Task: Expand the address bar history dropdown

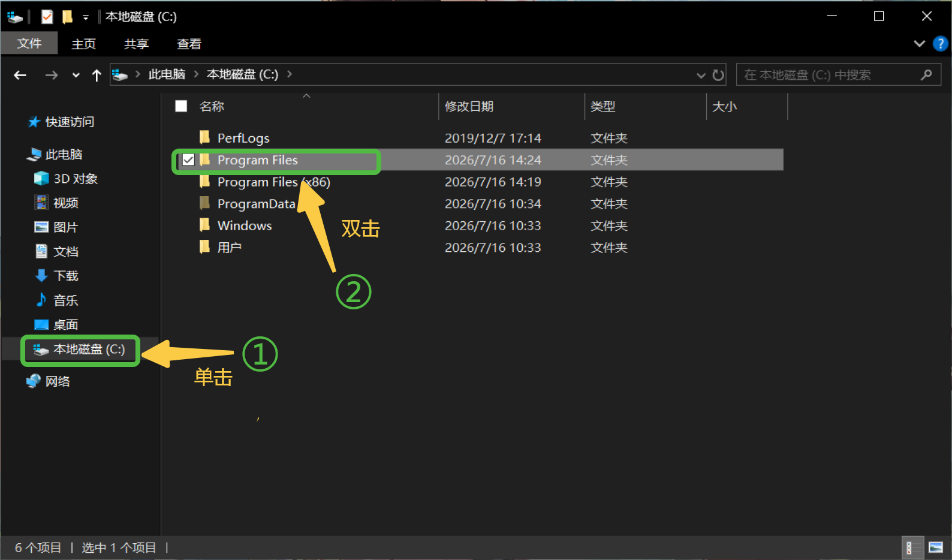Action: click(x=701, y=75)
